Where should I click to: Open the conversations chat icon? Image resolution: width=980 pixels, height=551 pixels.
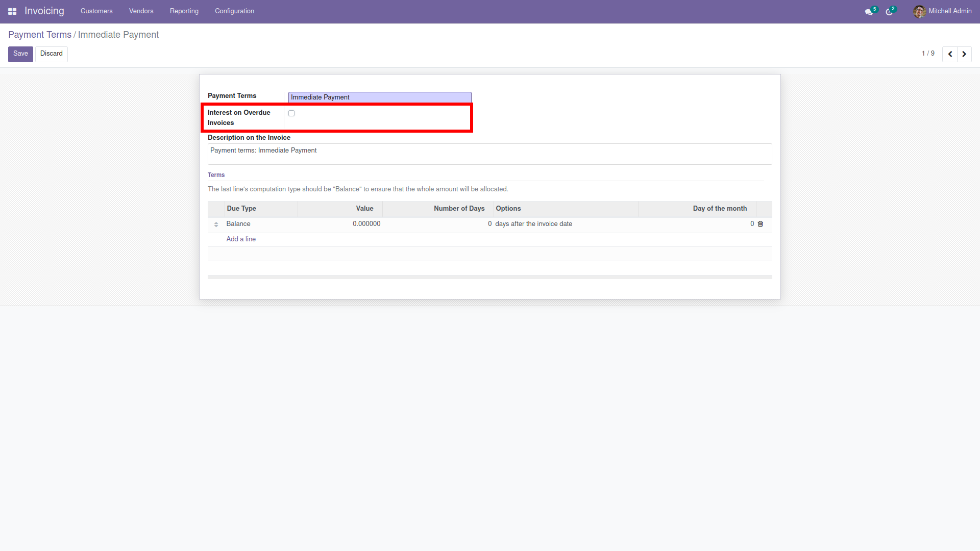click(x=869, y=12)
